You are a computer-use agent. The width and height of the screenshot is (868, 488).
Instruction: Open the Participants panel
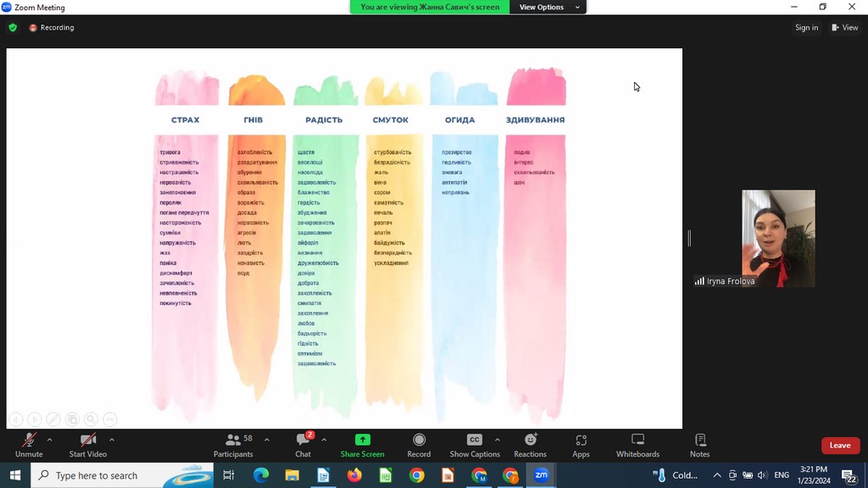pos(233,445)
